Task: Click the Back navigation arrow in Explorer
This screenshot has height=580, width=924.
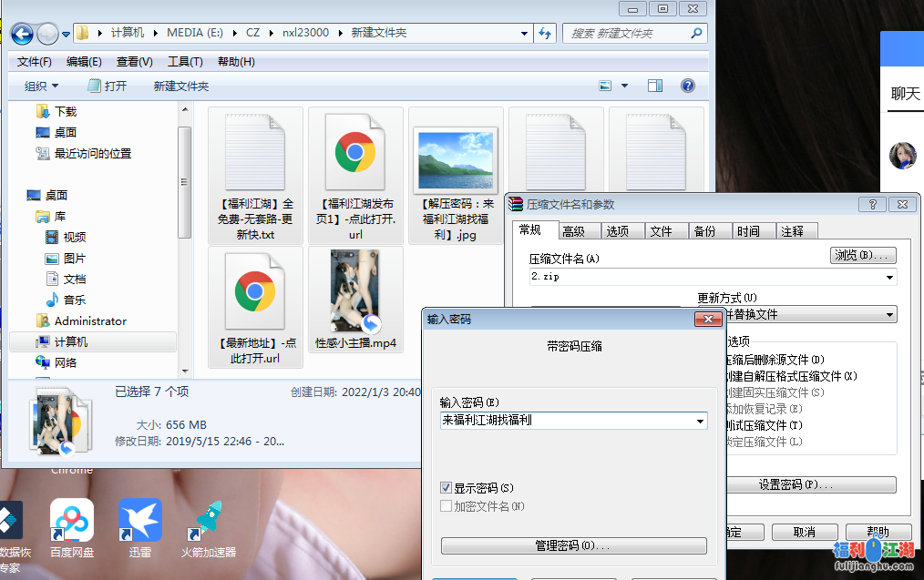Action: tap(23, 34)
